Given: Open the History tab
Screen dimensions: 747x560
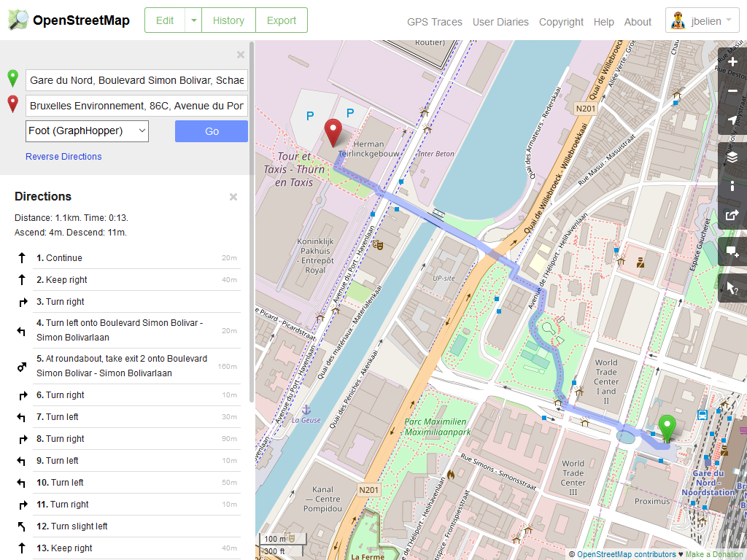Looking at the screenshot, I should [228, 20].
